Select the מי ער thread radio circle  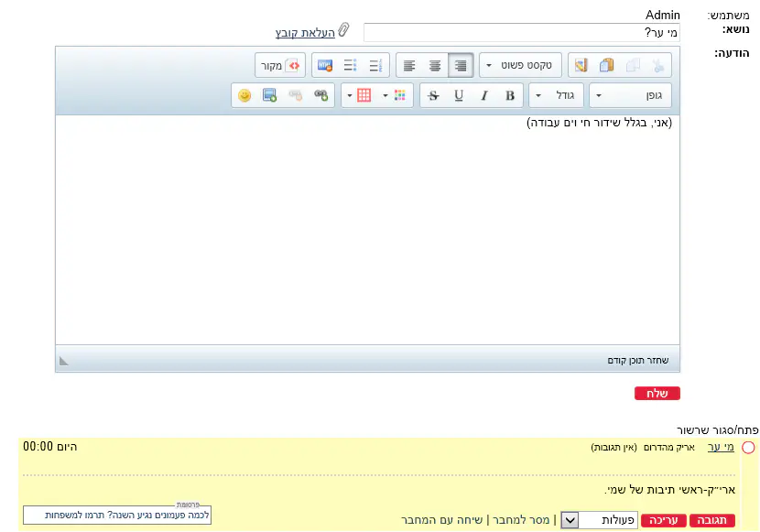pyautogui.click(x=748, y=448)
